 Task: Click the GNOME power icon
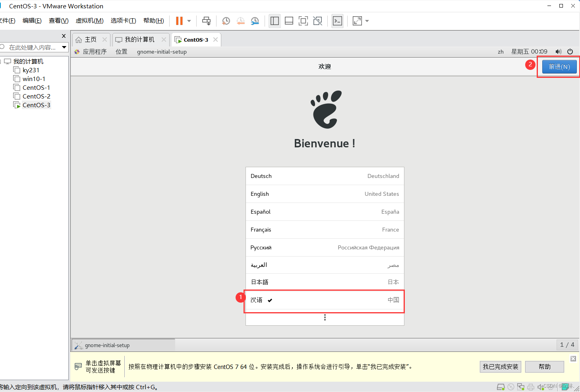click(x=570, y=52)
